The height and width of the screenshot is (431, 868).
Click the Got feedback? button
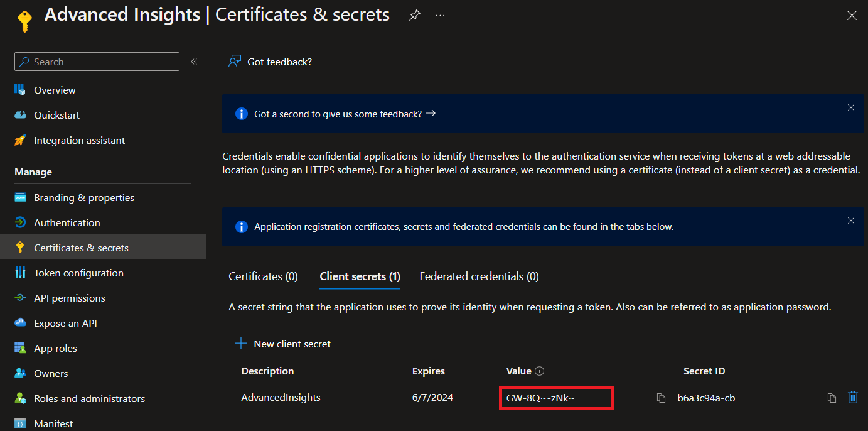[x=271, y=62]
